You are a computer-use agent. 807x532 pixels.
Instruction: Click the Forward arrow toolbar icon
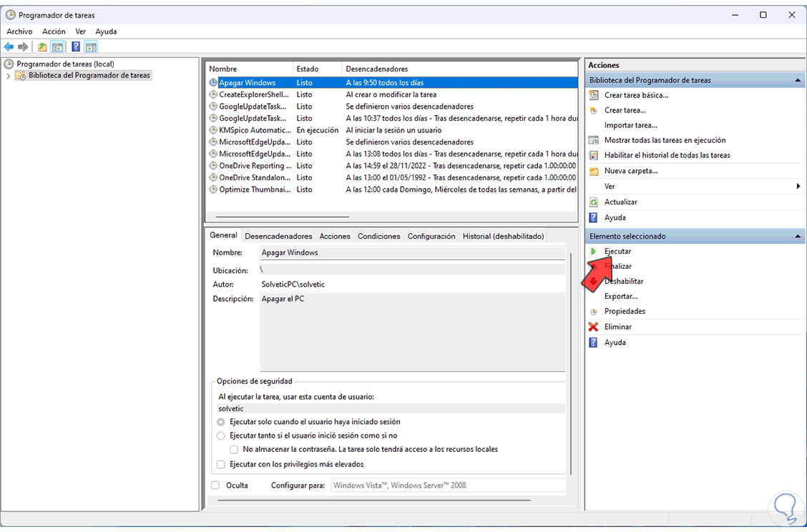coord(23,46)
